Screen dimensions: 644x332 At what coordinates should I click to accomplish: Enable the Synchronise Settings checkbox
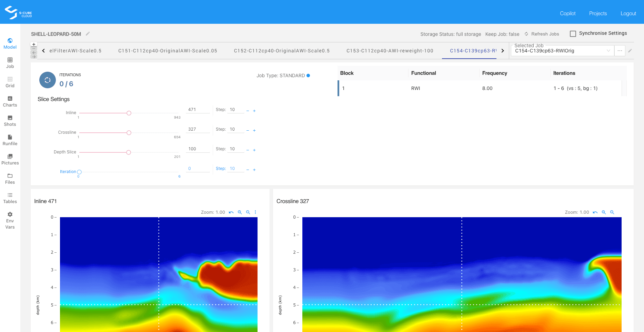(573, 34)
